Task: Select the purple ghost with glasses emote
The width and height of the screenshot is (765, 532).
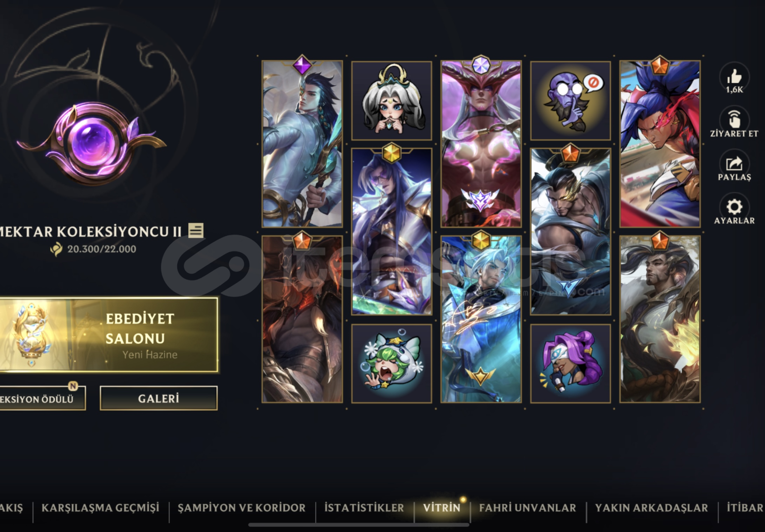Action: [x=570, y=101]
